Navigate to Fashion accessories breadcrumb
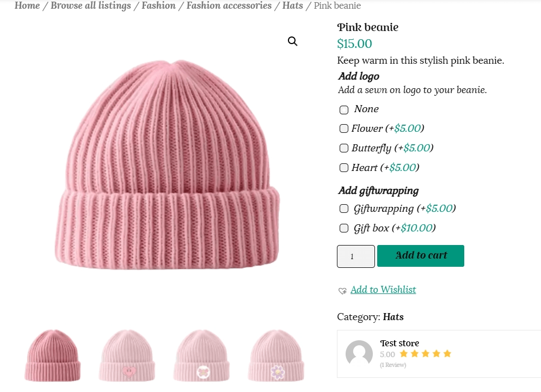541x392 pixels. point(229,6)
